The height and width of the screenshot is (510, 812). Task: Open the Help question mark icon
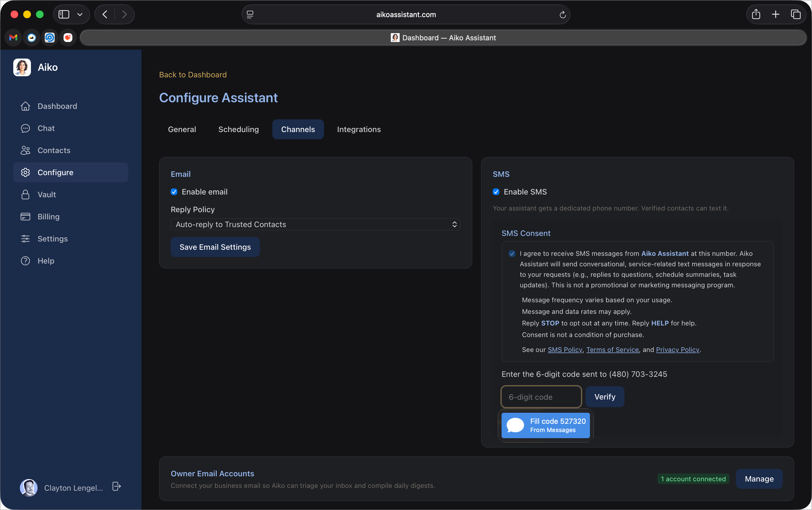(25, 261)
